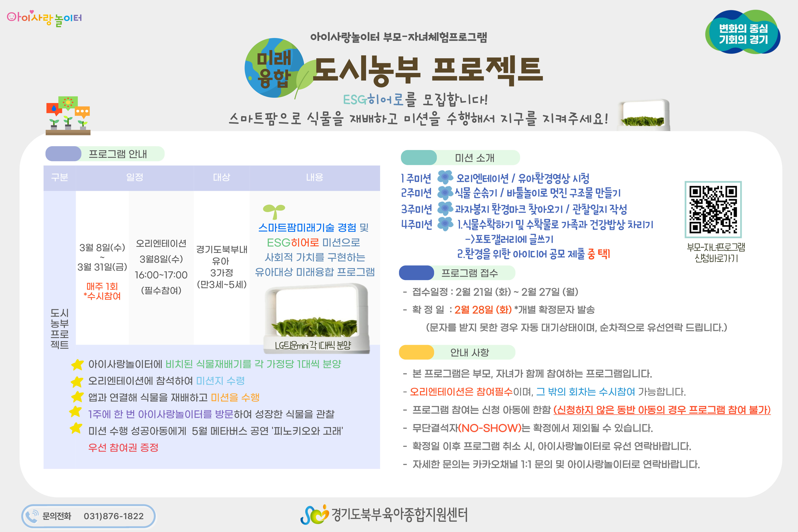This screenshot has width=798, height=532.
Task: Click the 문의전화 031)876-1822 button
Action: pyautogui.click(x=88, y=516)
